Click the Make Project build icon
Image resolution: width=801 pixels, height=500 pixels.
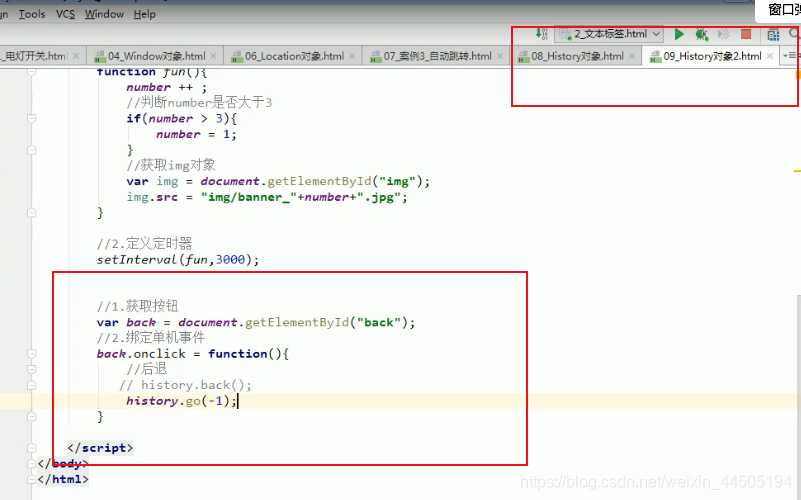541,34
